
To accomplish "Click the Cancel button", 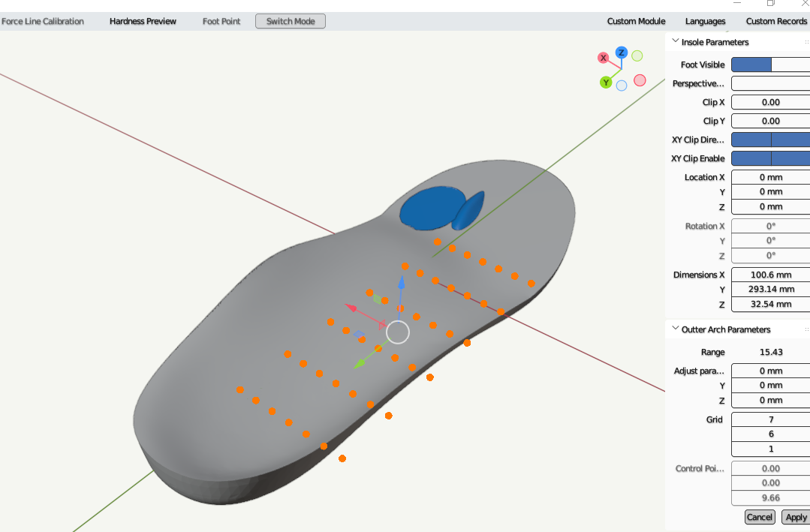I will pos(759,517).
